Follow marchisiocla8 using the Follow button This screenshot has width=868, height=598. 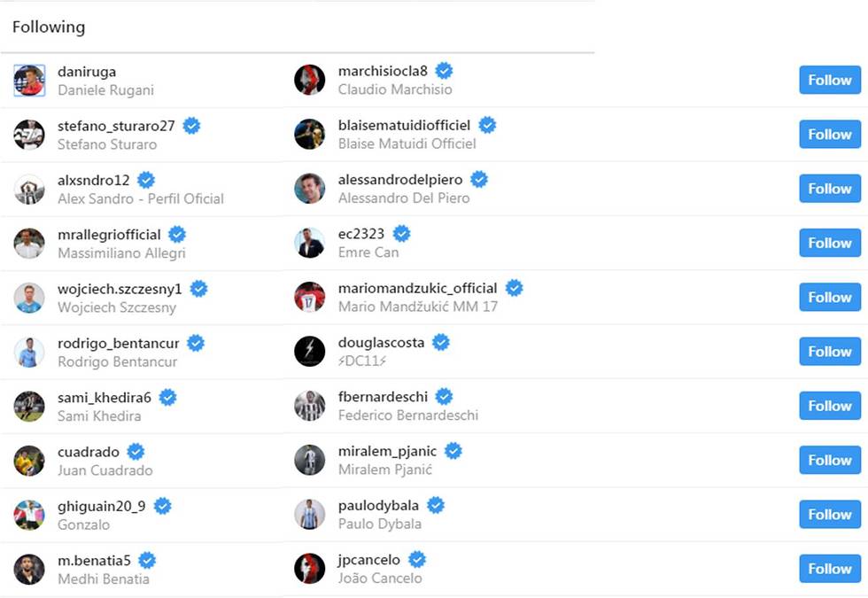coord(829,80)
